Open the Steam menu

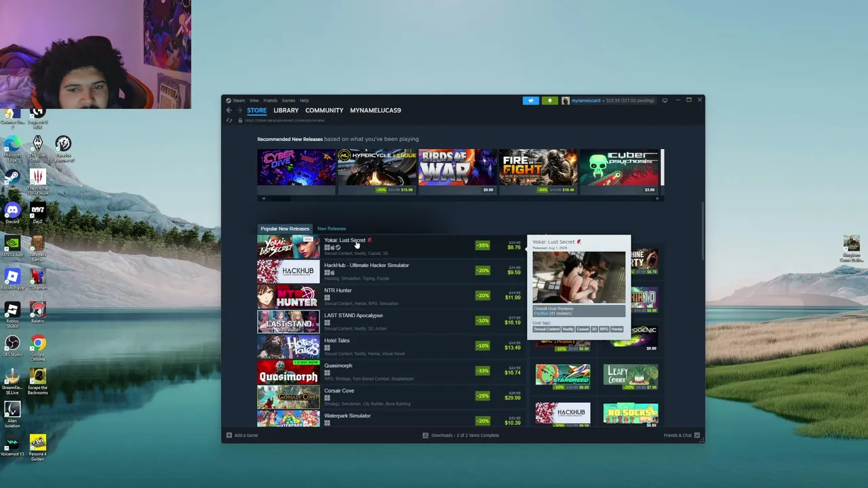239,100
